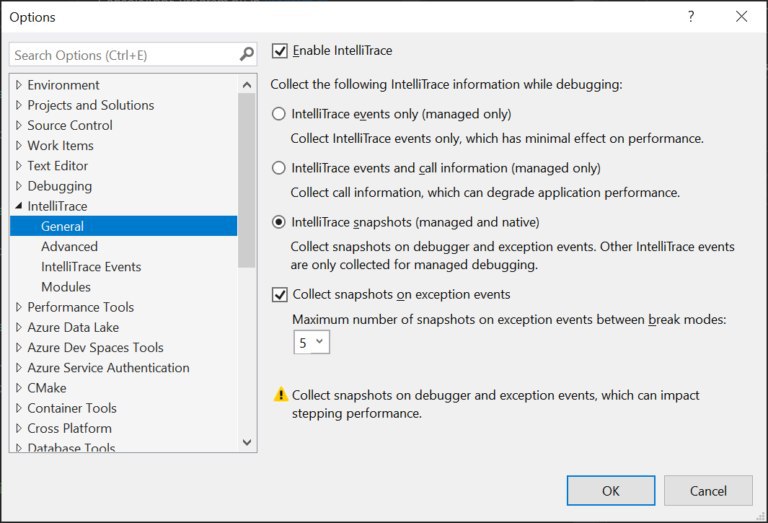Open the maximum snapshots dropdown
The height and width of the screenshot is (523, 768).
coord(312,342)
